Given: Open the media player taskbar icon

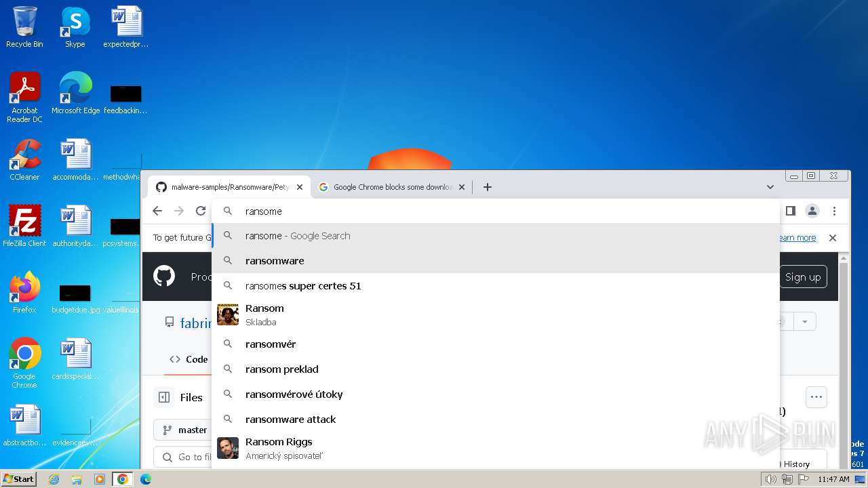Looking at the screenshot, I should pos(100,479).
